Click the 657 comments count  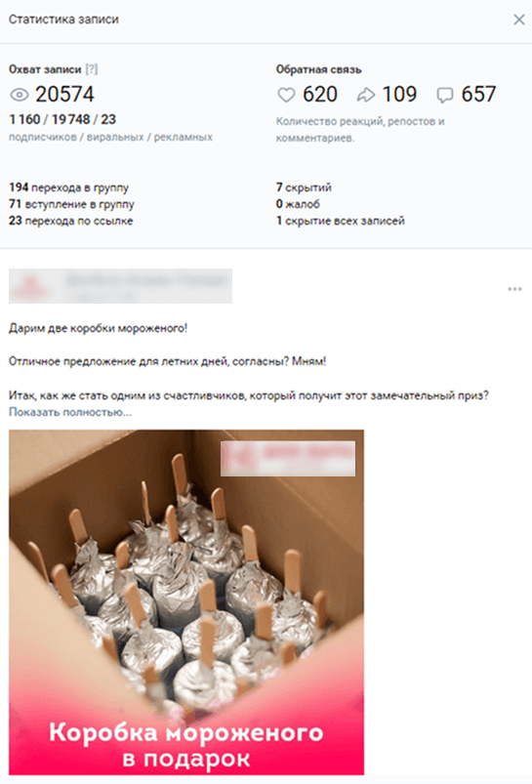point(478,95)
